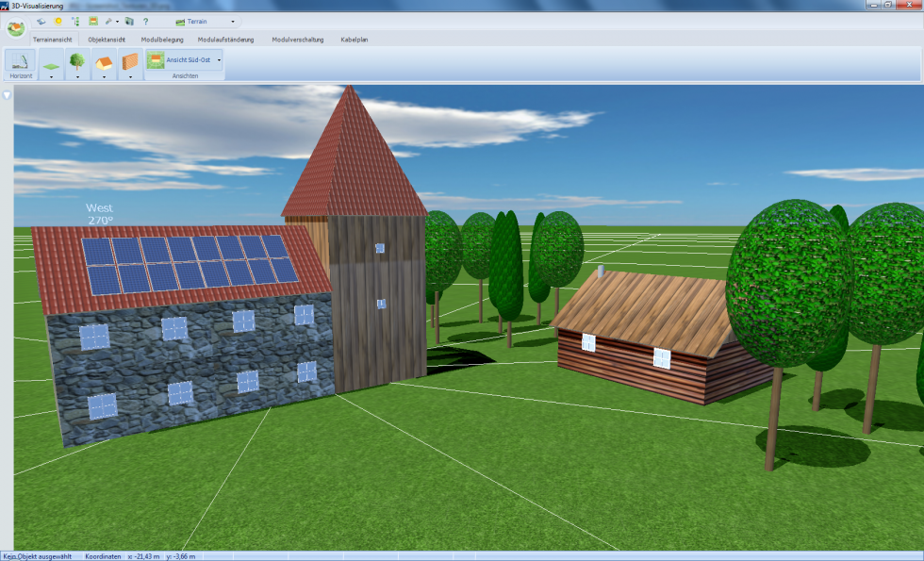The width and height of the screenshot is (924, 561).
Task: Select the wall object tool
Action: point(130,59)
